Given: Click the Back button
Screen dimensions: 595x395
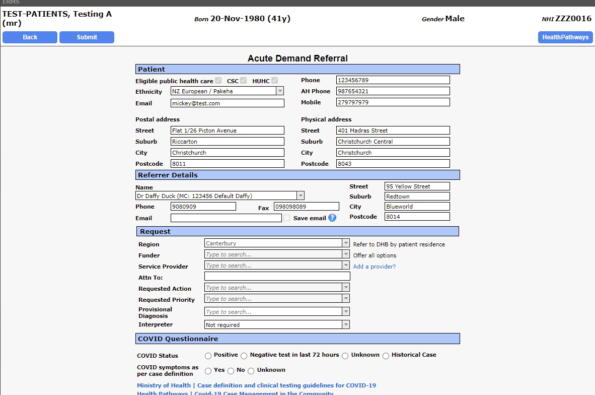Looking at the screenshot, I should click(x=30, y=37).
